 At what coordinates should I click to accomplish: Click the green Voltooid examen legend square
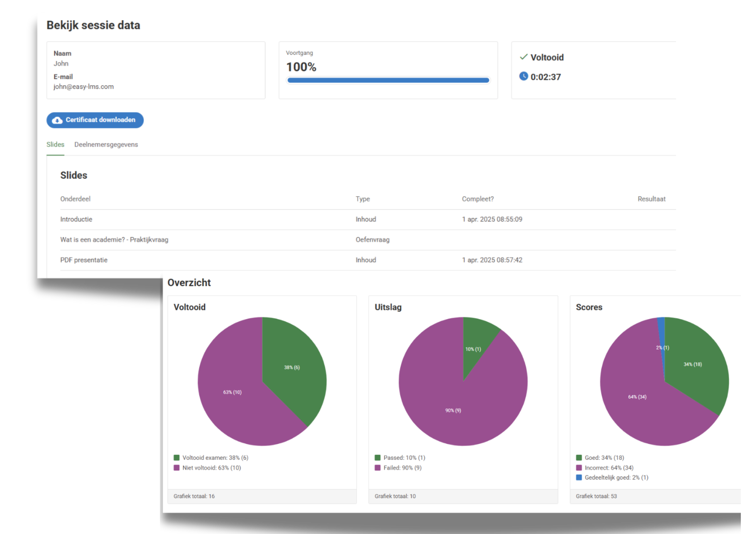click(x=176, y=458)
